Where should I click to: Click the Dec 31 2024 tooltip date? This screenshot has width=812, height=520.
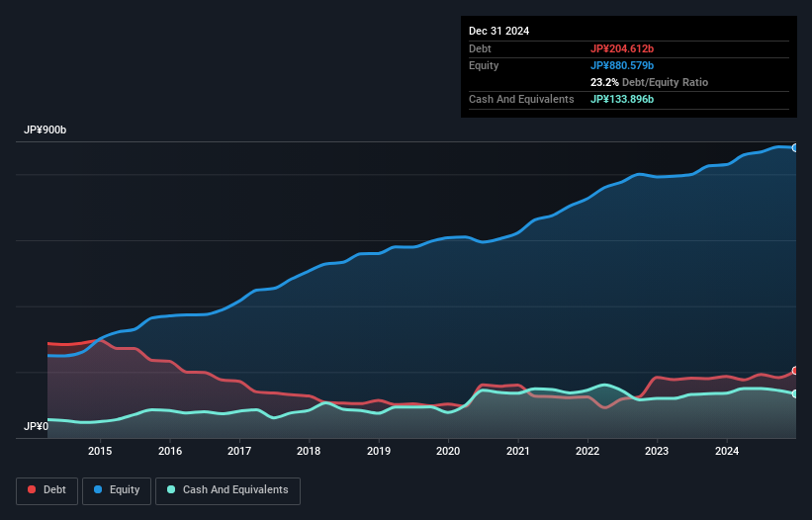pyautogui.click(x=498, y=31)
